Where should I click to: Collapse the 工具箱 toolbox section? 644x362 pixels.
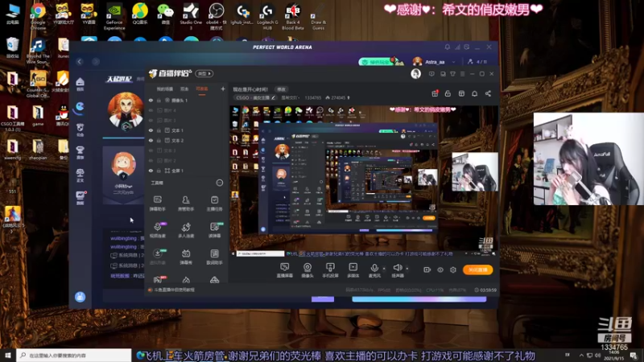tap(220, 183)
